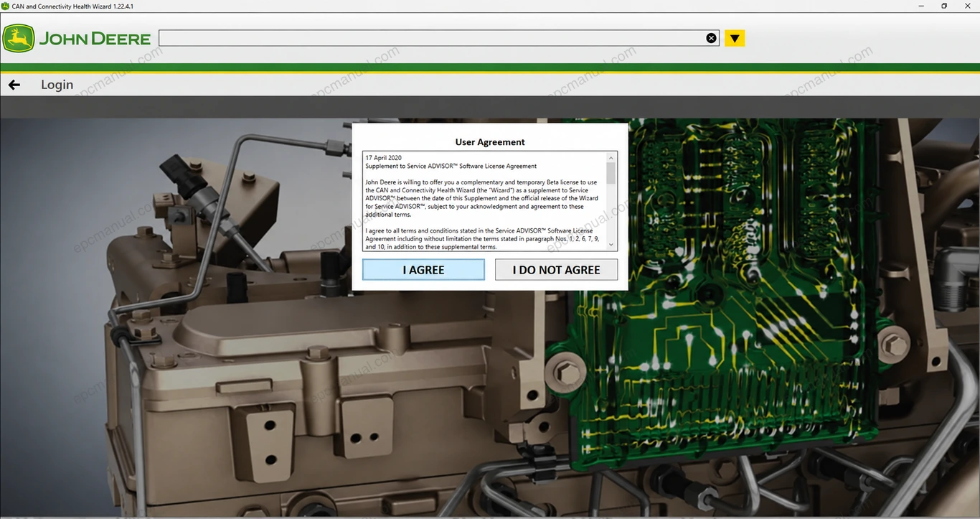Click the I AGREE button

[423, 270]
